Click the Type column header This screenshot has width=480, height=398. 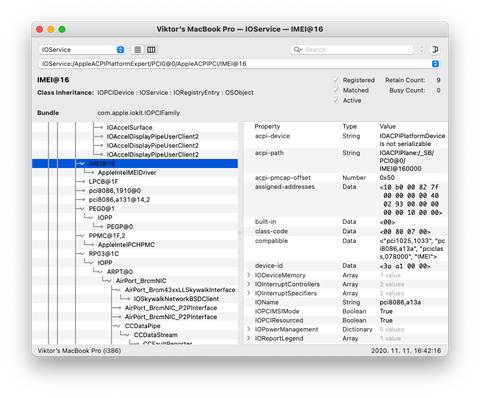coord(350,126)
